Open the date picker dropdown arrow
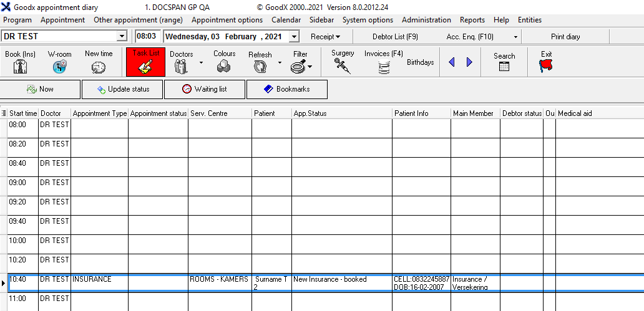 click(x=295, y=37)
